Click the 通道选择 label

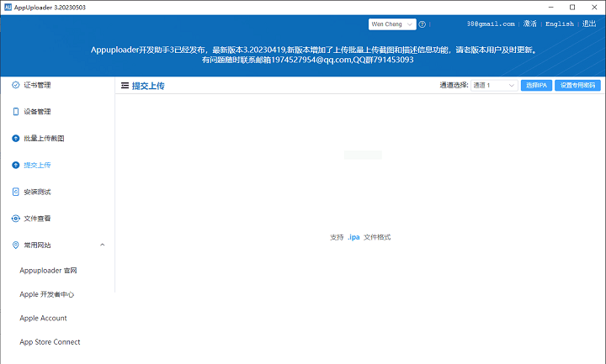[x=454, y=85]
